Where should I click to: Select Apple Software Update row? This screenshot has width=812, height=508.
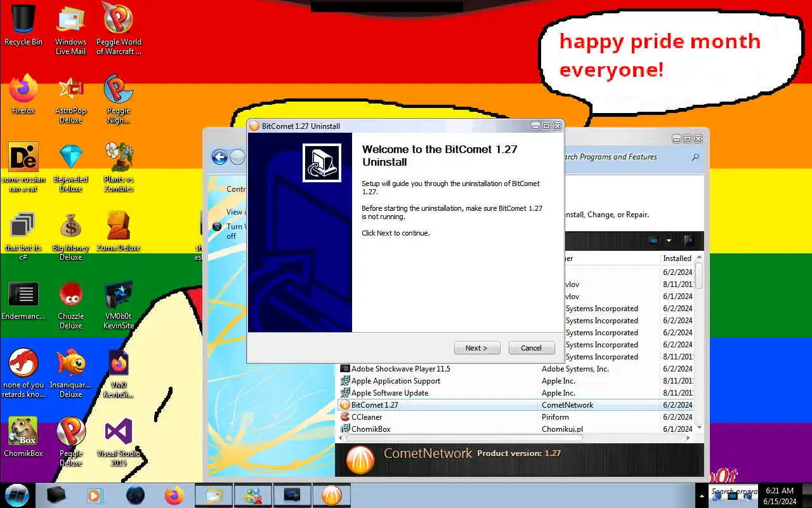pos(516,393)
